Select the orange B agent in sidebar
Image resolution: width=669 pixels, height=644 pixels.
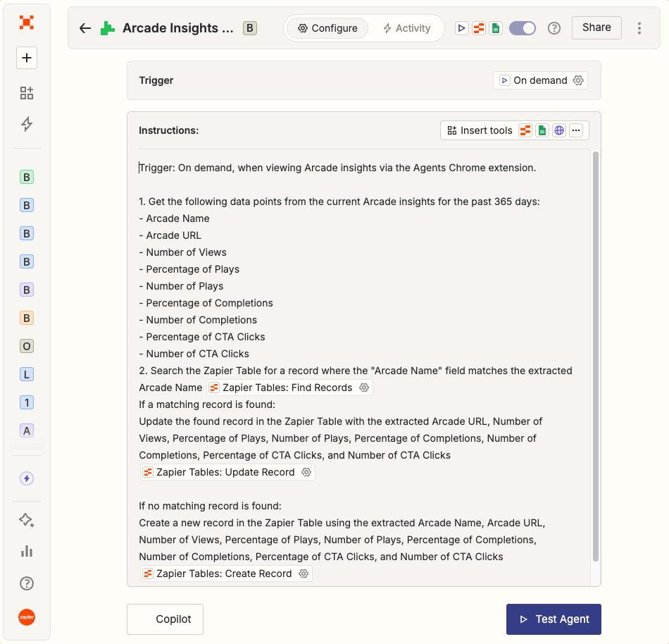coord(27,318)
